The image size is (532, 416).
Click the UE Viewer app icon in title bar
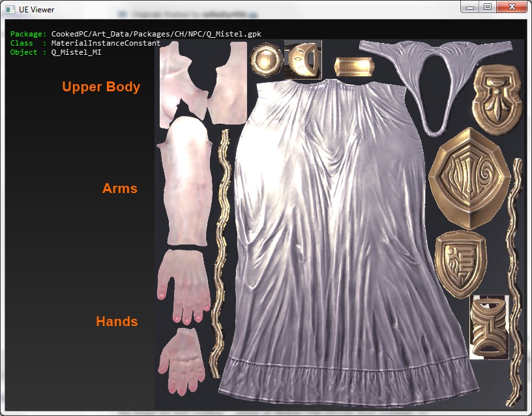pos(10,10)
